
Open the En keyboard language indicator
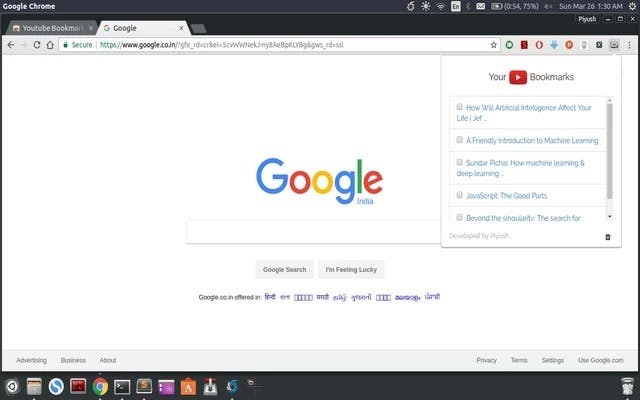[x=456, y=6]
